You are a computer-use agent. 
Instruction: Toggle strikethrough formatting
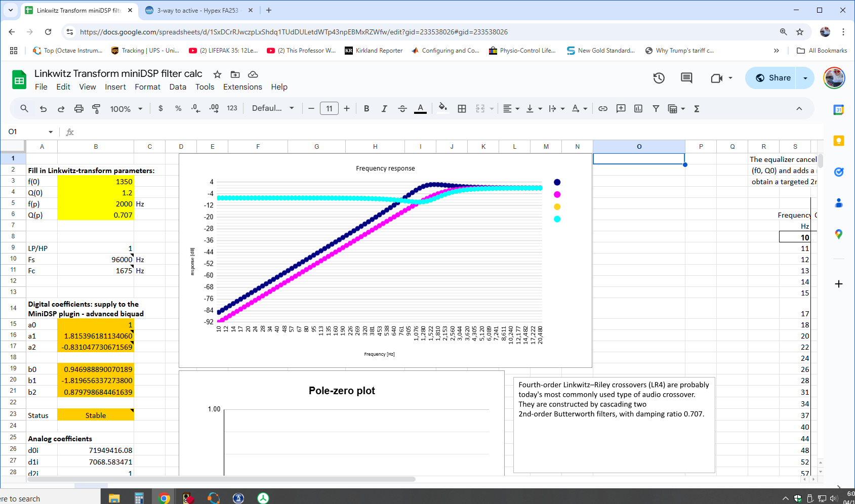click(x=402, y=108)
